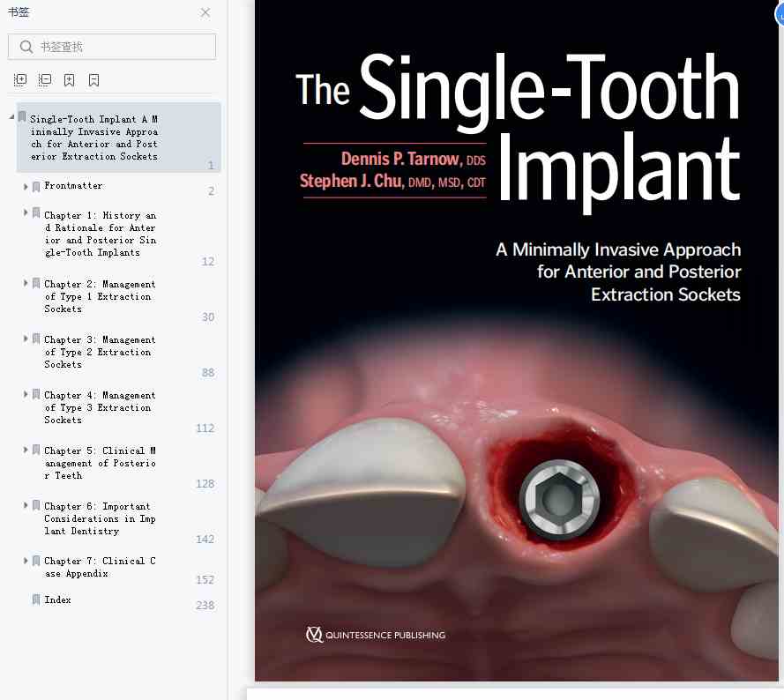
Task: Add a new bookmark icon
Action: click(69, 80)
